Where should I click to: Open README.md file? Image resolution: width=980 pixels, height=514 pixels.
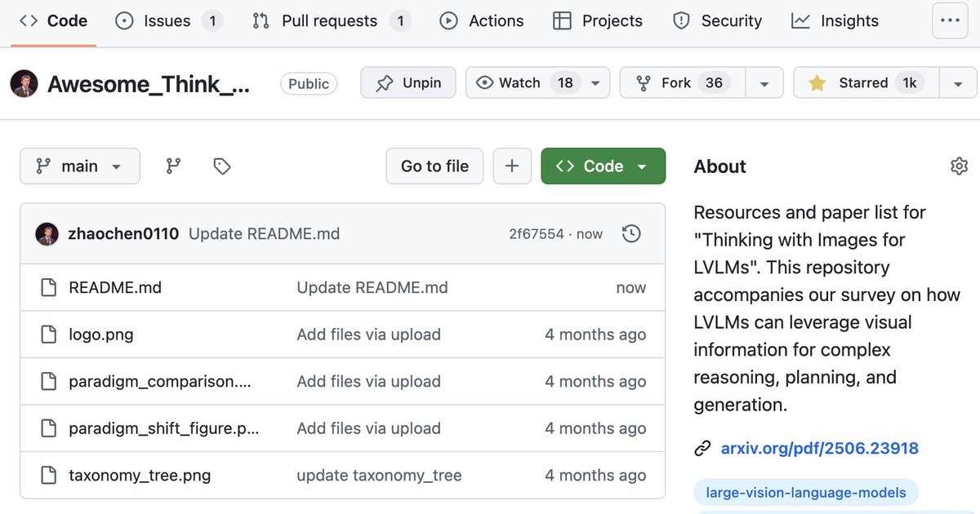(115, 288)
